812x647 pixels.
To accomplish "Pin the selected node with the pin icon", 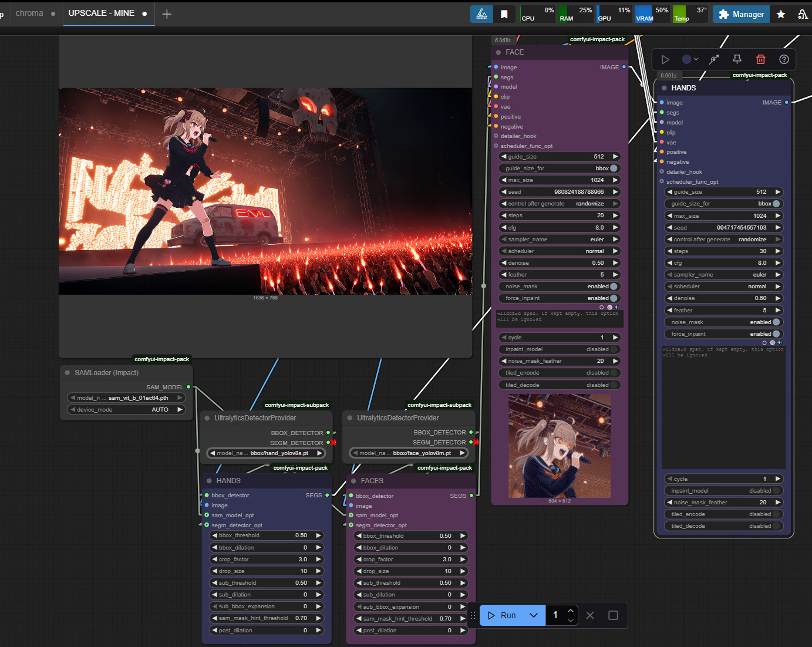I will (737, 59).
